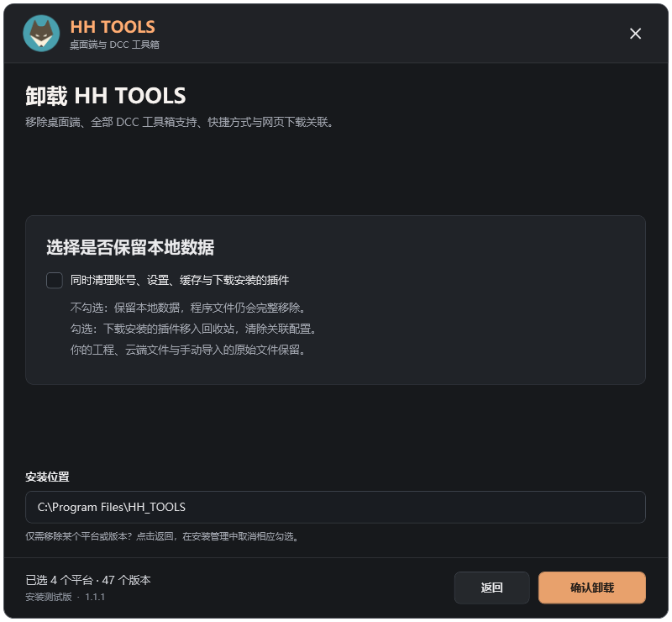Click the hint text starting with 仅需移除某个平台或版本
This screenshot has height=622, width=672.
163,536
